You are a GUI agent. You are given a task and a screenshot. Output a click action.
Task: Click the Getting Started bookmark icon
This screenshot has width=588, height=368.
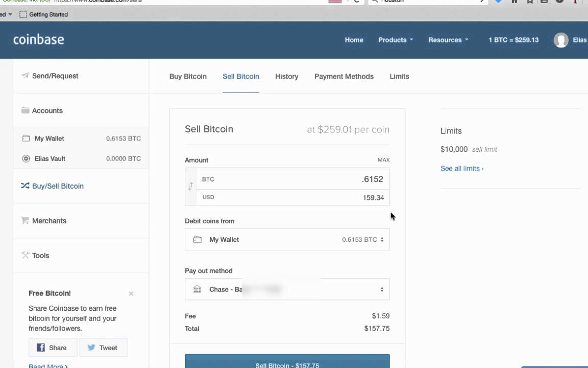click(23, 14)
